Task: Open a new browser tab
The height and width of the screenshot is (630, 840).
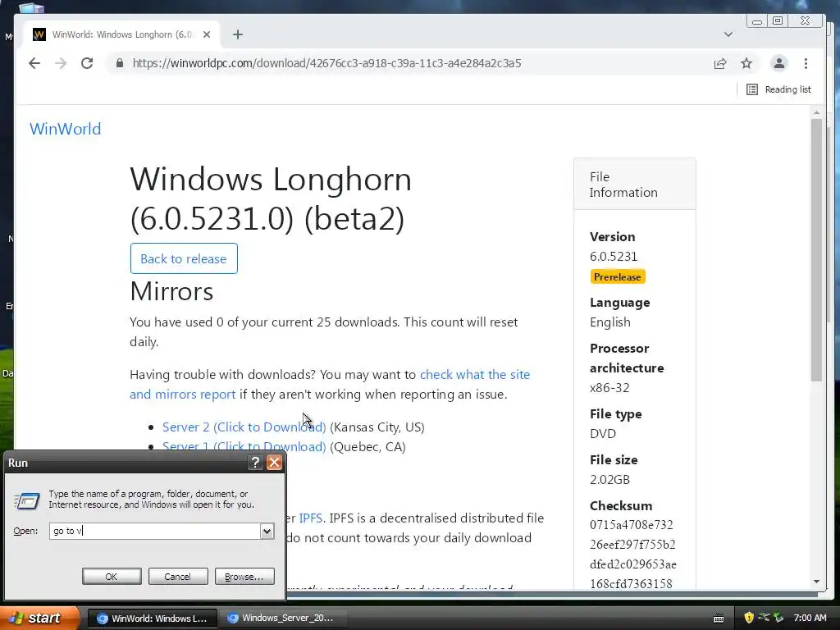Action: (x=238, y=34)
